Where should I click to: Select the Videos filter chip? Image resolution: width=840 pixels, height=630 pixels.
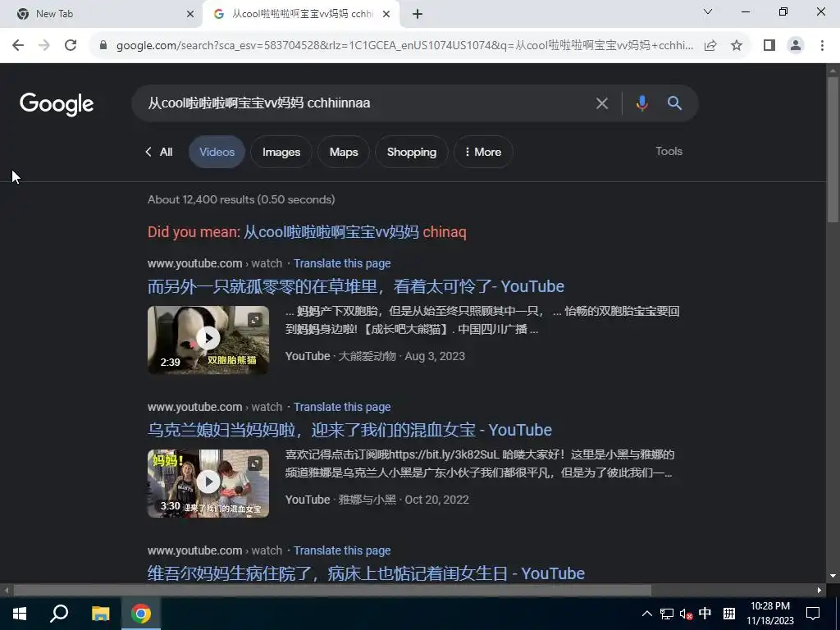[217, 152]
